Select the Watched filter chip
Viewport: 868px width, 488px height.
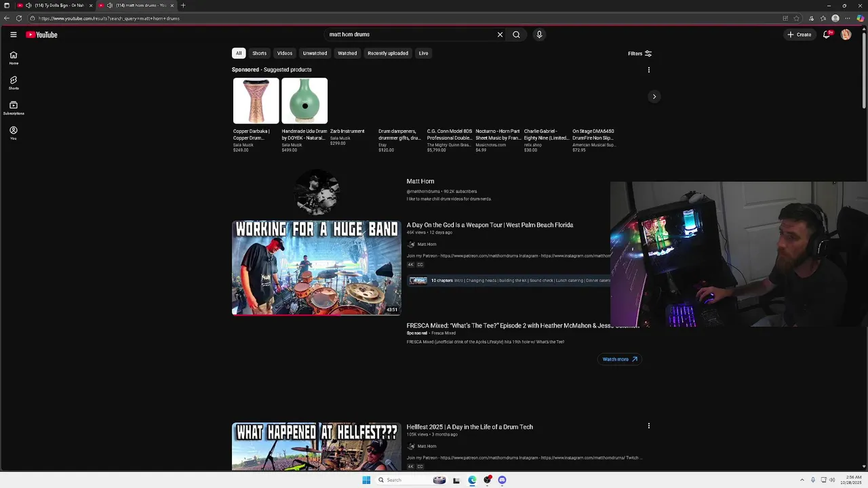(347, 54)
